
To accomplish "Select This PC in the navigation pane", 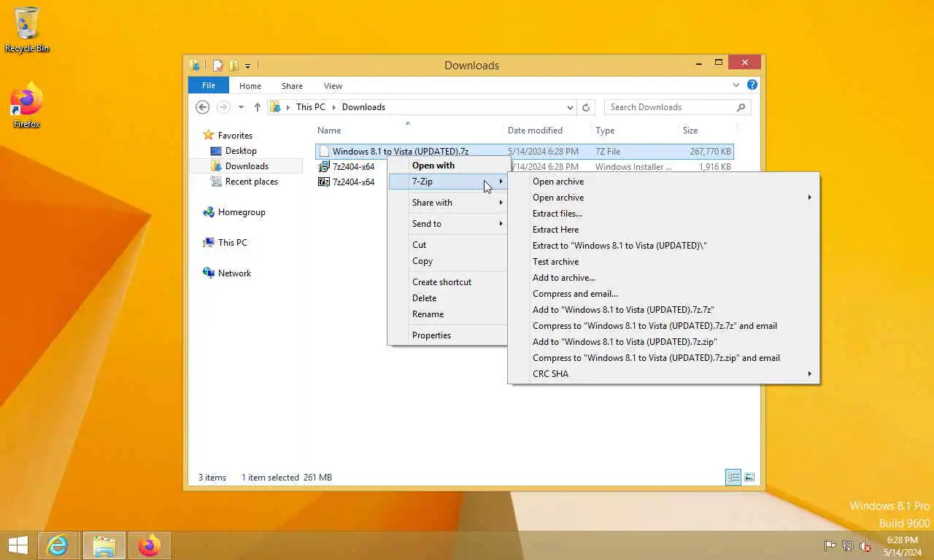I will coord(232,243).
